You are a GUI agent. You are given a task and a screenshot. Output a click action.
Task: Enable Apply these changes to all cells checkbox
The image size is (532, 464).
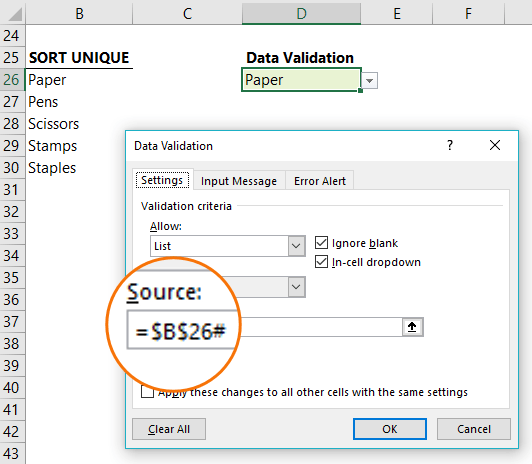(x=147, y=392)
